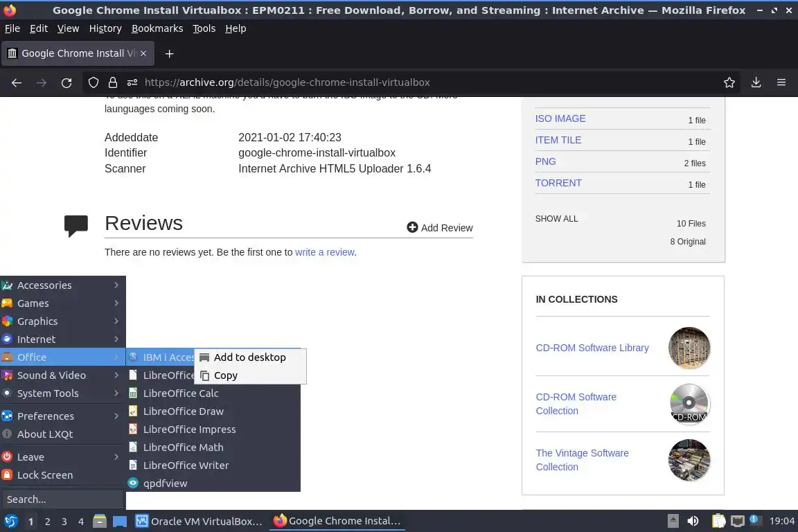Open the TORRENT download link
798x532 pixels.
(x=558, y=183)
